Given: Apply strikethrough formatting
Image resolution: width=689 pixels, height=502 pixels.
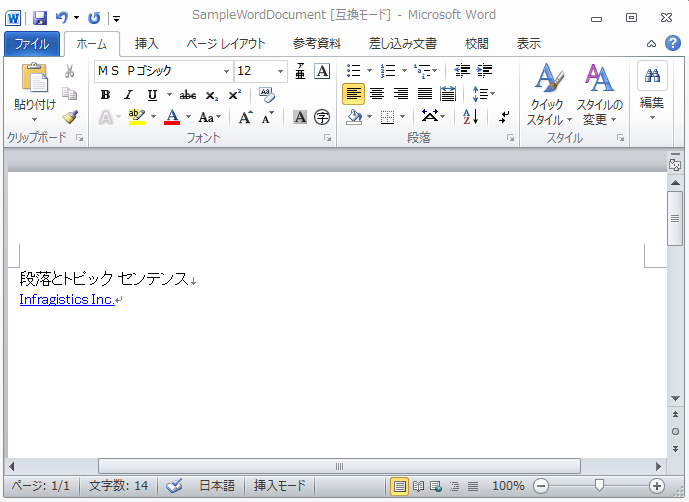Looking at the screenshot, I should coord(187,95).
